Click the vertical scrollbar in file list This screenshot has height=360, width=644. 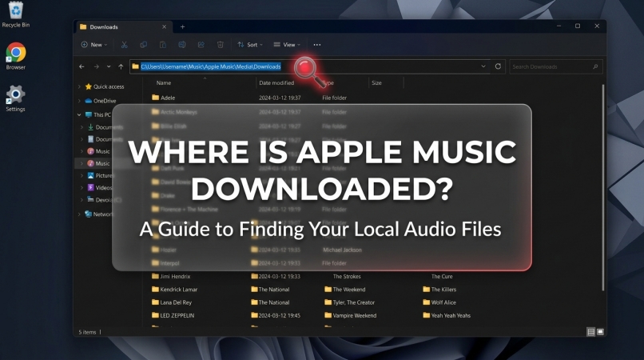(x=603, y=187)
